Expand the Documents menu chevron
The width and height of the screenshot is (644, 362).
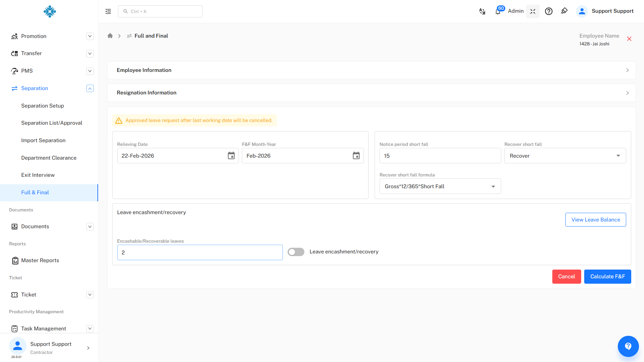coord(90,227)
